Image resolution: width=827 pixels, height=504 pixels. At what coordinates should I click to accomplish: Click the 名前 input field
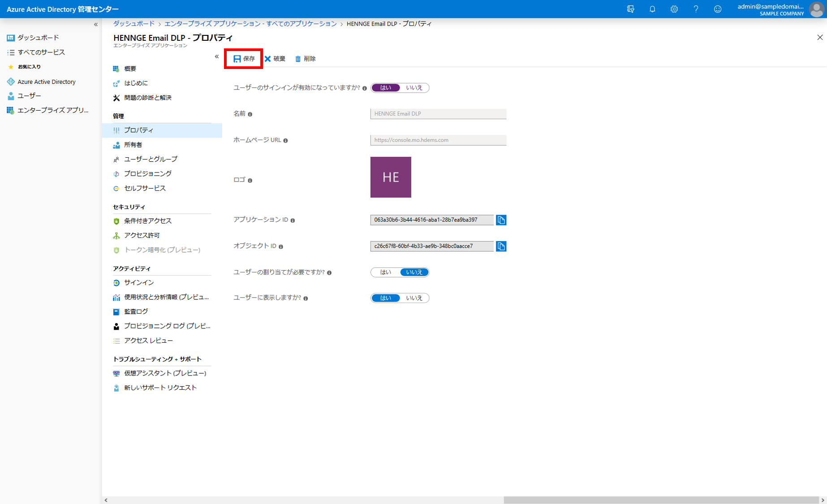click(438, 114)
